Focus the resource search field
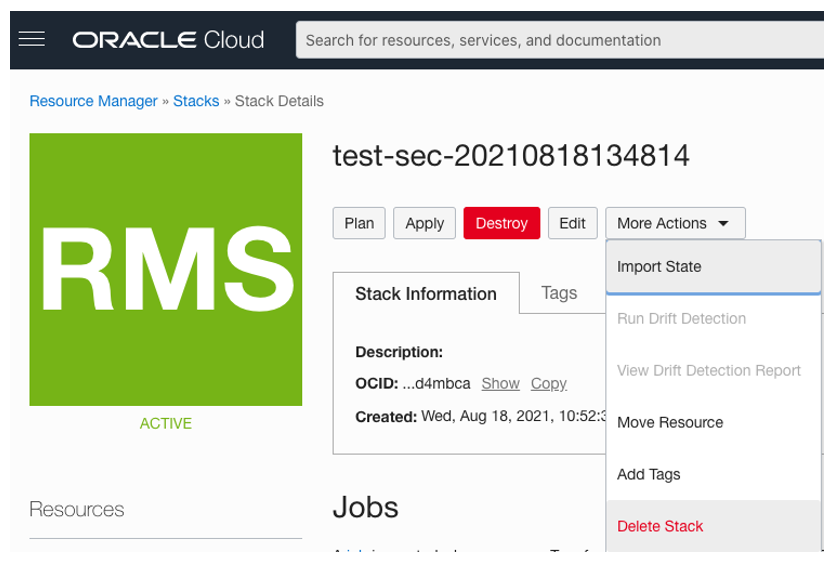 tap(560, 40)
